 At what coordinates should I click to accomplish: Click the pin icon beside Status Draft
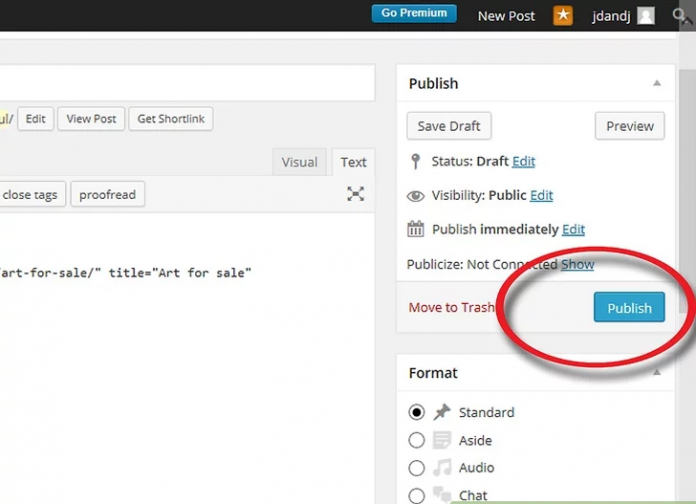(416, 161)
